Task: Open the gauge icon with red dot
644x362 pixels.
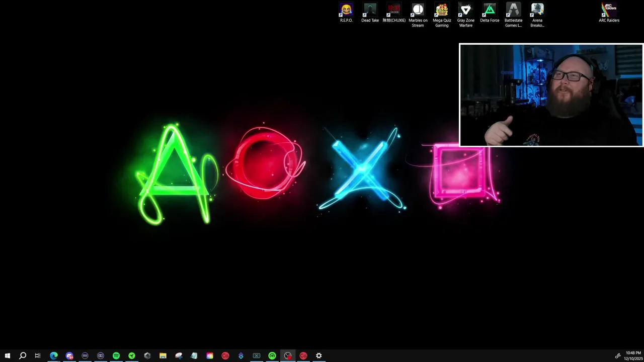Action: tap(288, 355)
